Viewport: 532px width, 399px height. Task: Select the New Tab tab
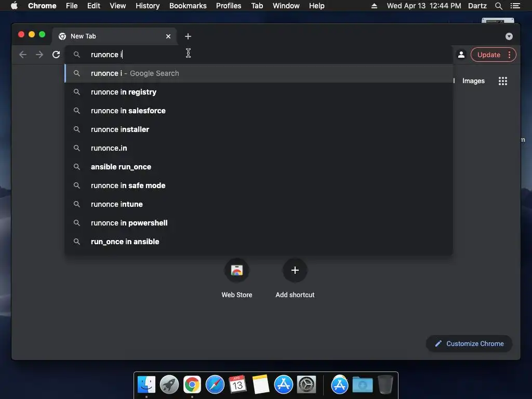pyautogui.click(x=114, y=36)
